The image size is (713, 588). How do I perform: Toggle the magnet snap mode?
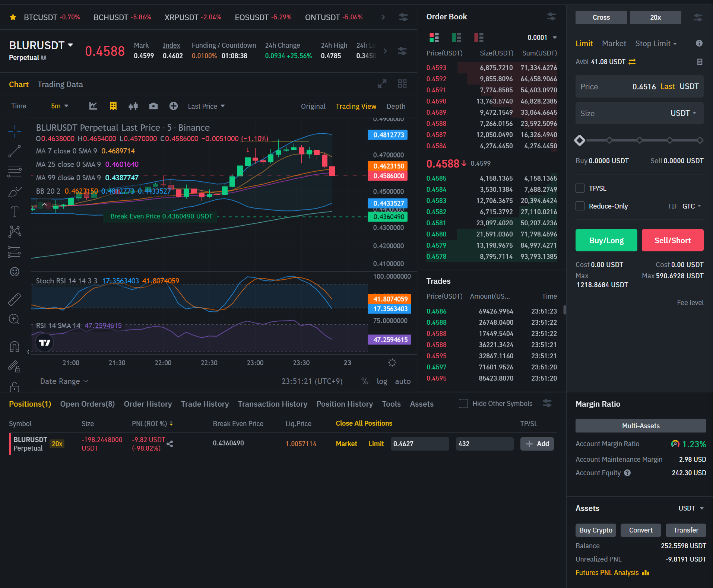pyautogui.click(x=15, y=347)
